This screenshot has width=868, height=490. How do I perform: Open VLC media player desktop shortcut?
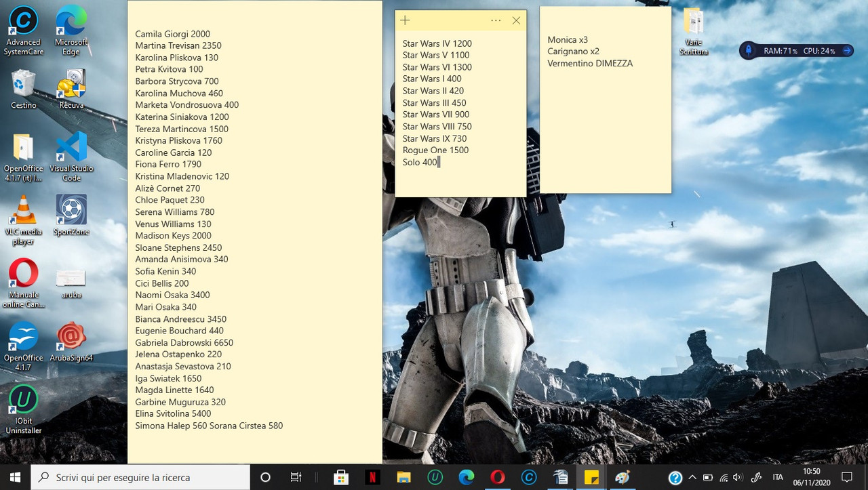tap(23, 220)
